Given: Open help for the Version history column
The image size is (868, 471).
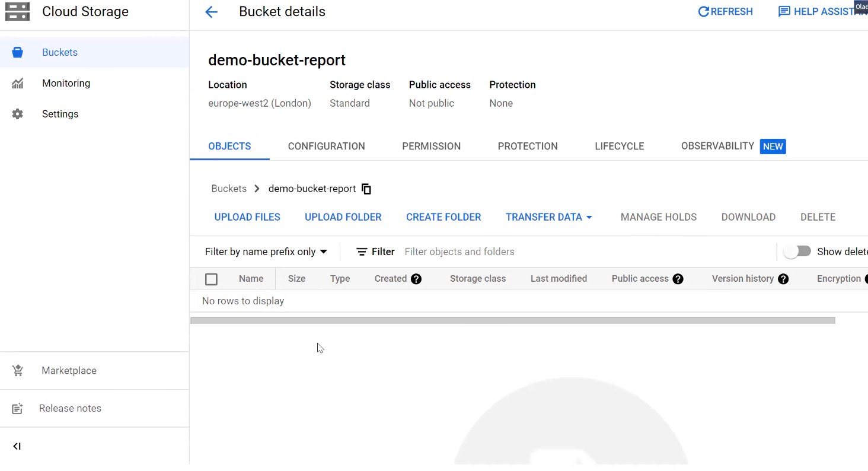Looking at the screenshot, I should click(783, 279).
